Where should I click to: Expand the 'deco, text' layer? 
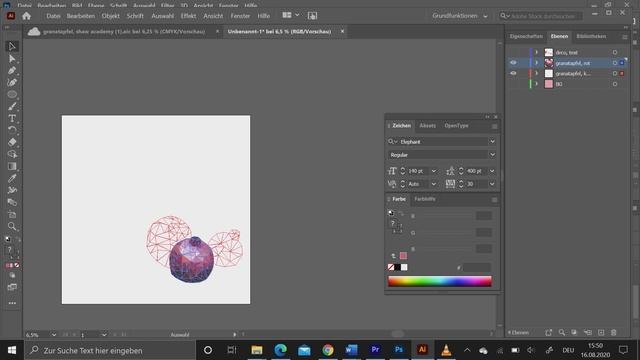click(x=537, y=52)
